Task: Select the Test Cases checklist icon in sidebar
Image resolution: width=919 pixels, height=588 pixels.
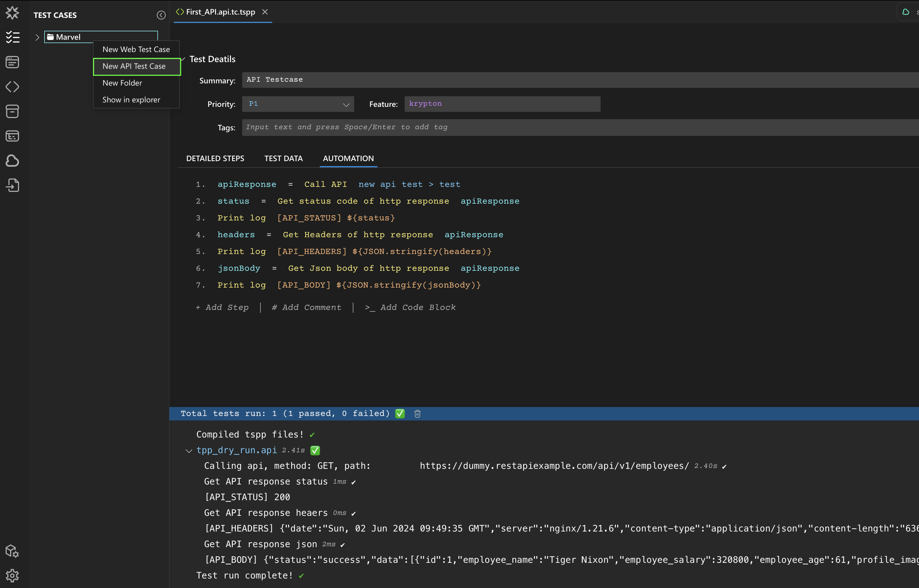Action: tap(13, 37)
